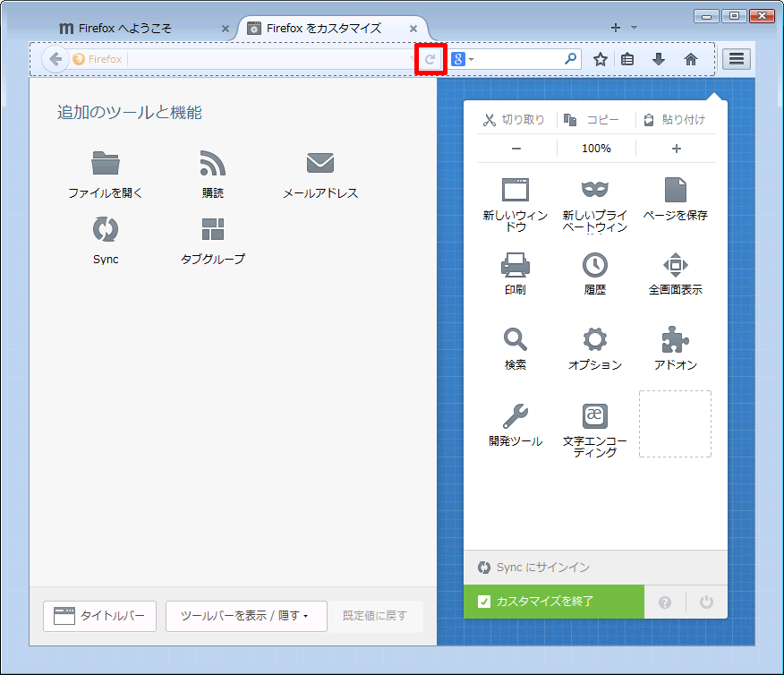The height and width of the screenshot is (675, 784).
Task: Click the zoom in plus button
Action: pyautogui.click(x=677, y=149)
